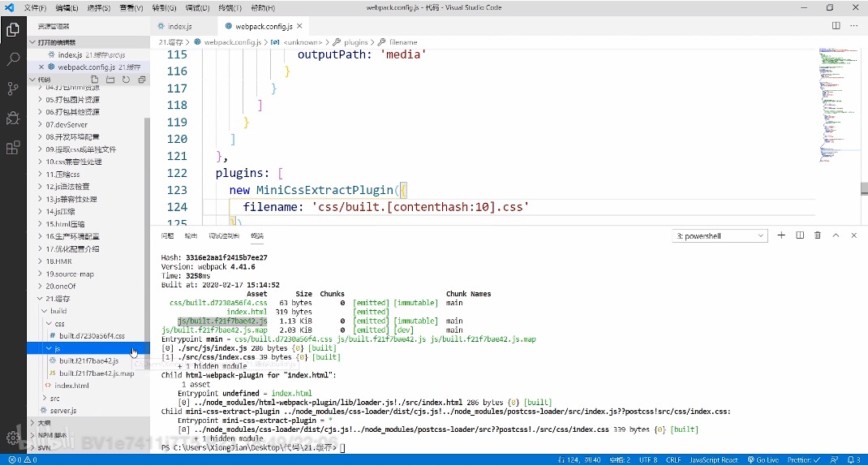
Task: Open built.f21f7bae42.js file in explorer
Action: point(88,360)
